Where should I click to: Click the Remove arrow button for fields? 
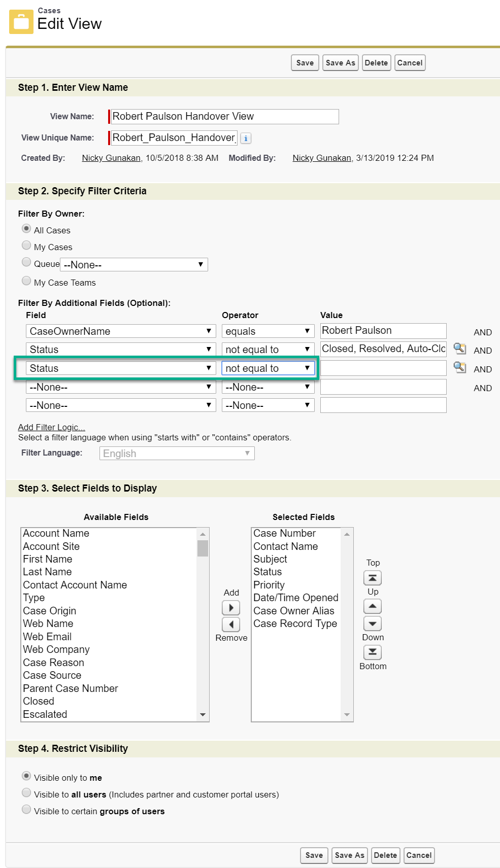coord(231,624)
